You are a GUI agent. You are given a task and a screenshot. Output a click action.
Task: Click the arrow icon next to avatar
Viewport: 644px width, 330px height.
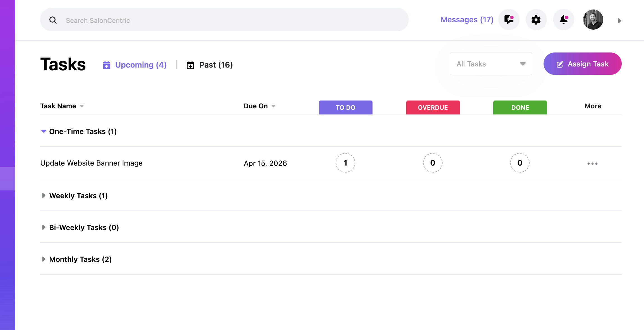pos(619,21)
